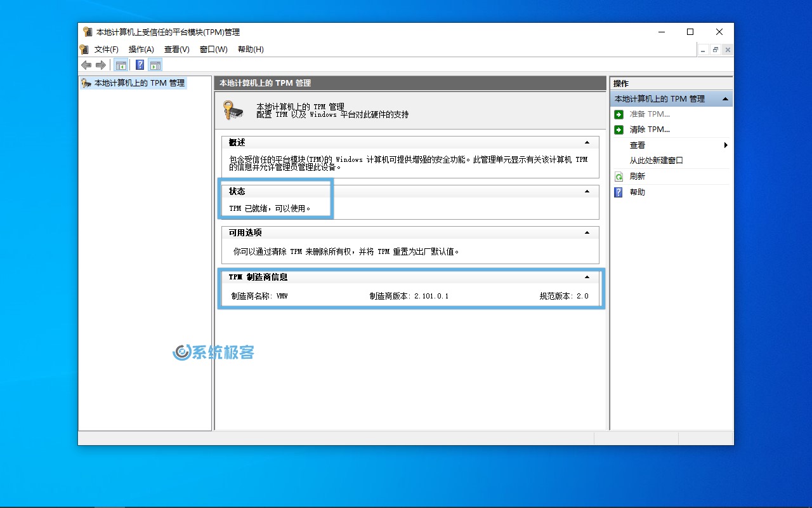This screenshot has width=812, height=508.
Task: Click 清除 TPM... in the actions pane
Action: coord(650,130)
